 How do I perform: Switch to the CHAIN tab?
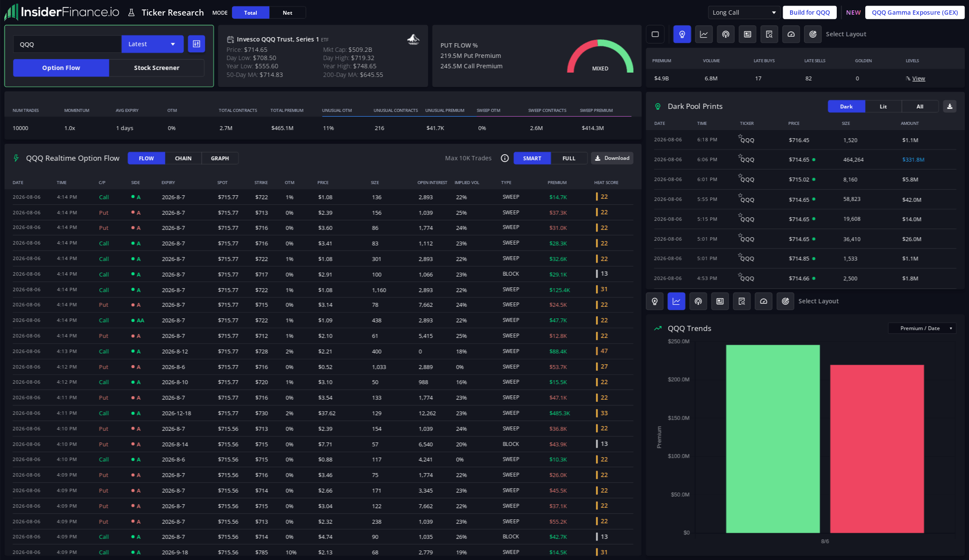point(183,158)
